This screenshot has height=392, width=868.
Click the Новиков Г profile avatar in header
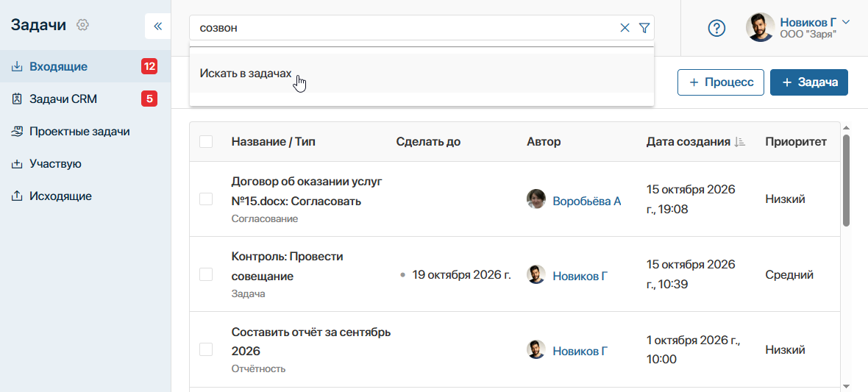coord(760,28)
